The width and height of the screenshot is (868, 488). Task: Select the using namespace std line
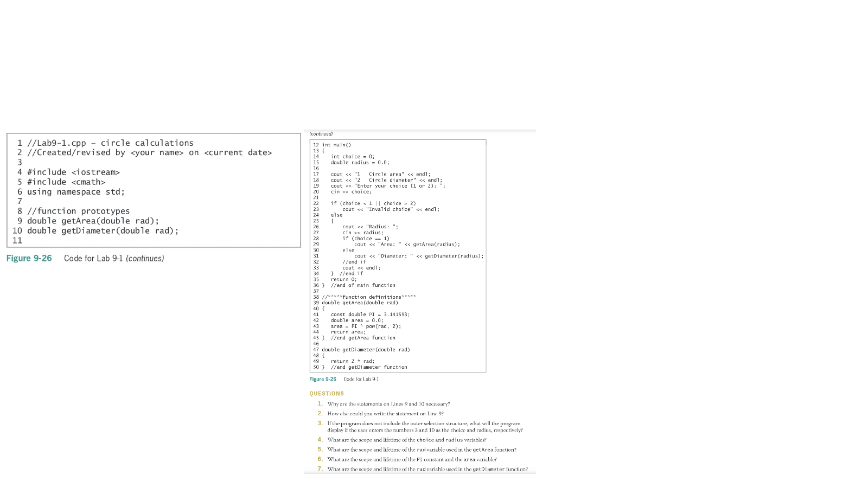point(75,191)
